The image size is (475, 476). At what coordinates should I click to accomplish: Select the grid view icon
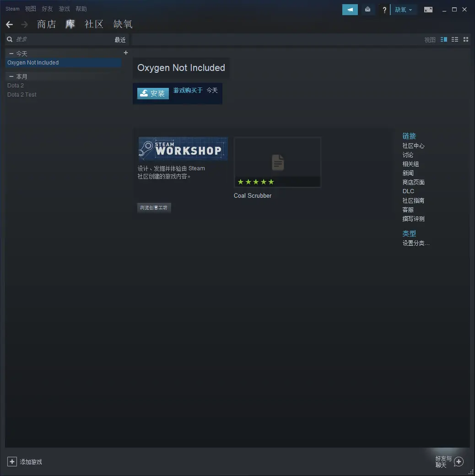coord(465,39)
